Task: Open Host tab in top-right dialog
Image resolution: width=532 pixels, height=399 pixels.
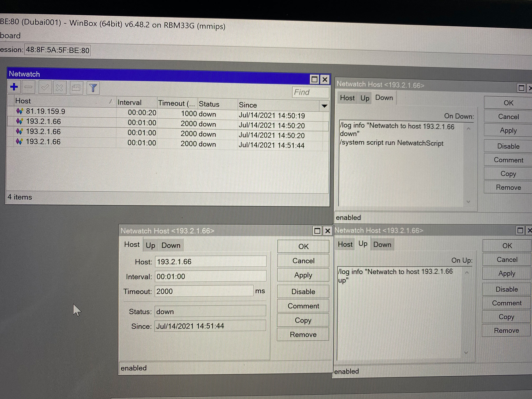Action: pos(347,98)
